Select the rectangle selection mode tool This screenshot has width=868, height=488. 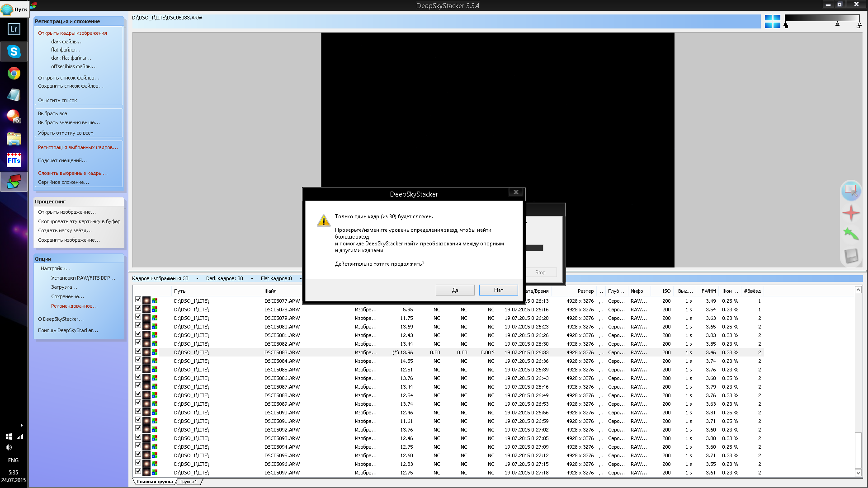850,190
